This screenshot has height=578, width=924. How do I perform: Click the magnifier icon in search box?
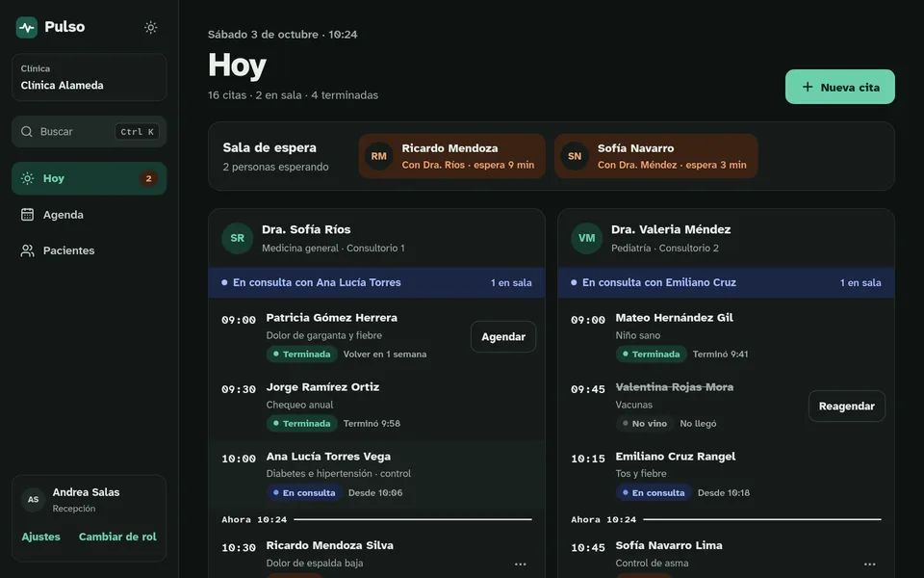click(27, 132)
